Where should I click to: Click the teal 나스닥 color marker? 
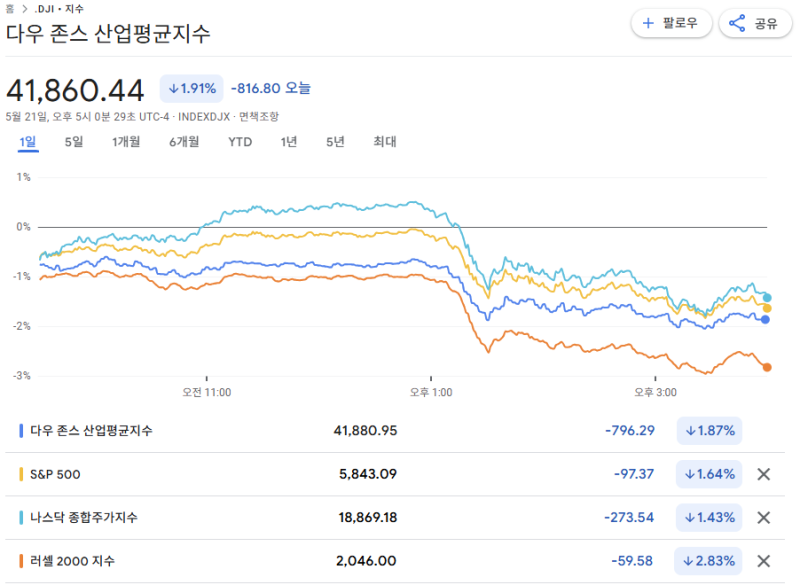point(21,518)
